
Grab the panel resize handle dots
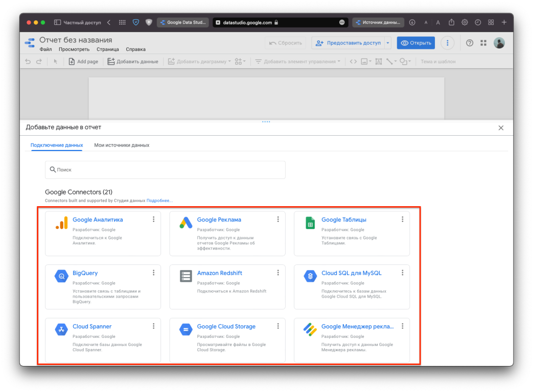tap(266, 121)
